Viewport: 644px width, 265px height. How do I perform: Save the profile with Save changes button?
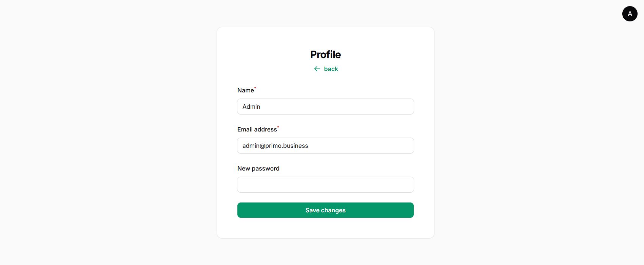click(326, 210)
